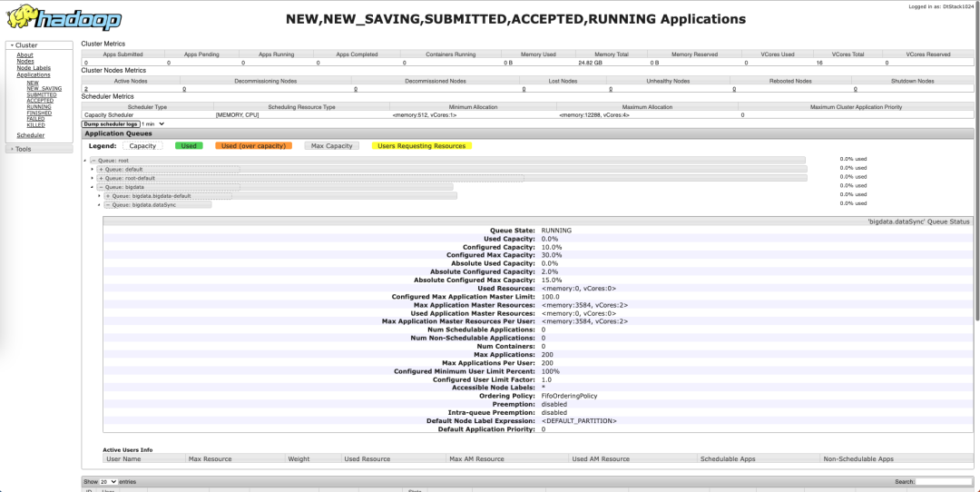The width and height of the screenshot is (980, 492).
Task: Show FINISHED applications from the sidebar
Action: tap(39, 113)
